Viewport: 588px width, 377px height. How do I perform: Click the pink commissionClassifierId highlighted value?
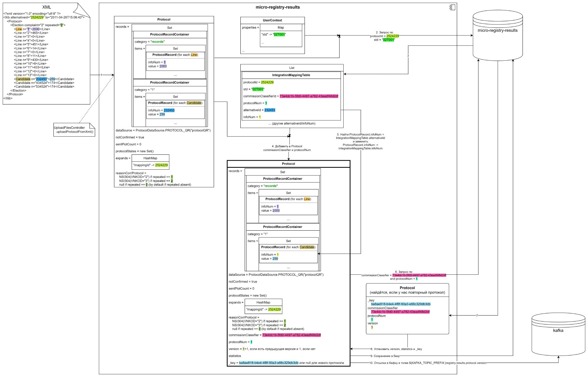tap(309, 96)
